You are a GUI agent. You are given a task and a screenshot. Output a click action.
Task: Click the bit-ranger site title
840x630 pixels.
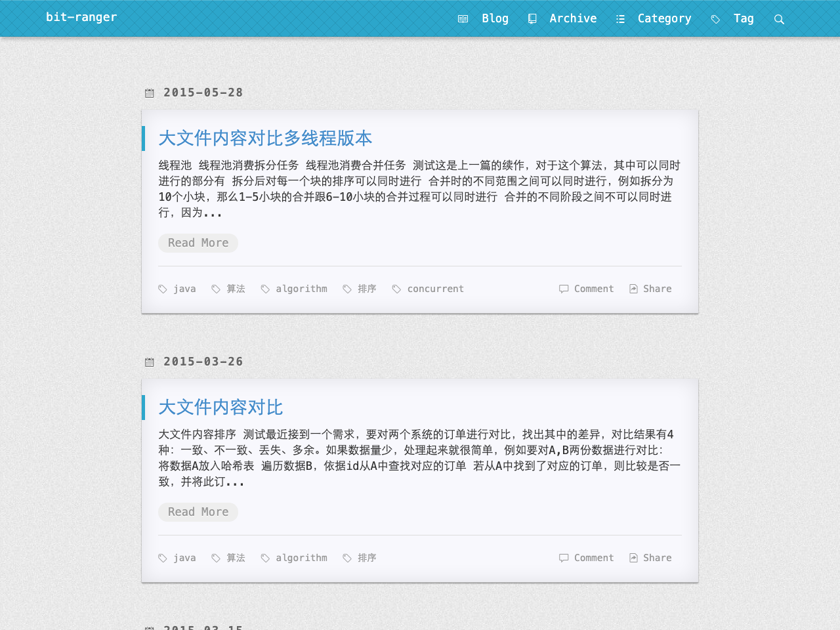click(81, 17)
